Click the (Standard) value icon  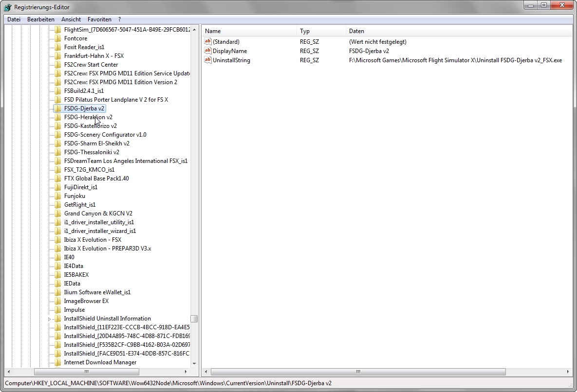pyautogui.click(x=208, y=42)
